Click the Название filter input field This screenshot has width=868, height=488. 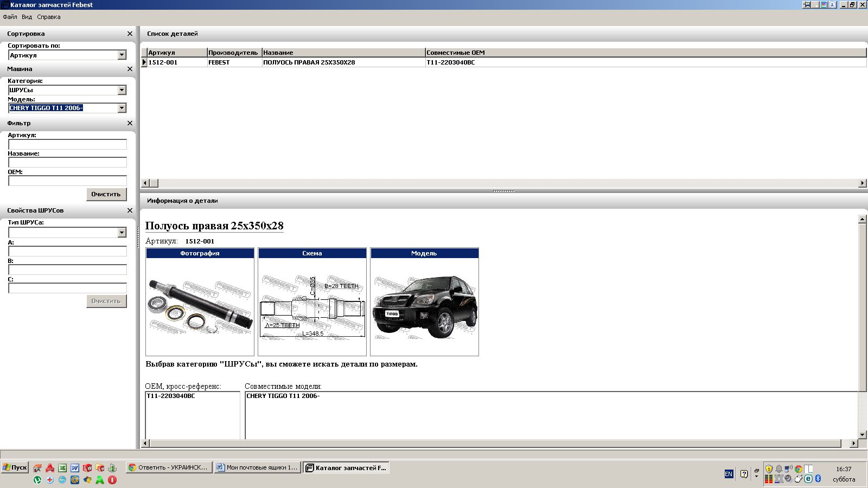[67, 162]
